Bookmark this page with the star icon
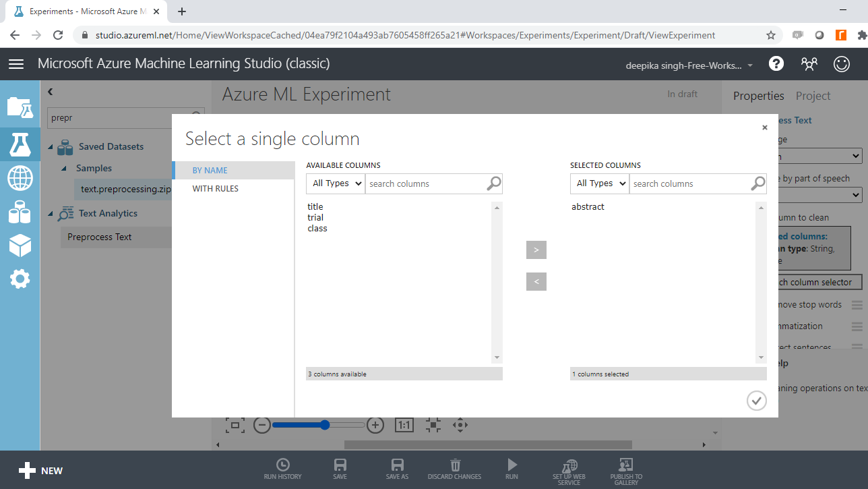The width and height of the screenshot is (868, 489). (771, 35)
